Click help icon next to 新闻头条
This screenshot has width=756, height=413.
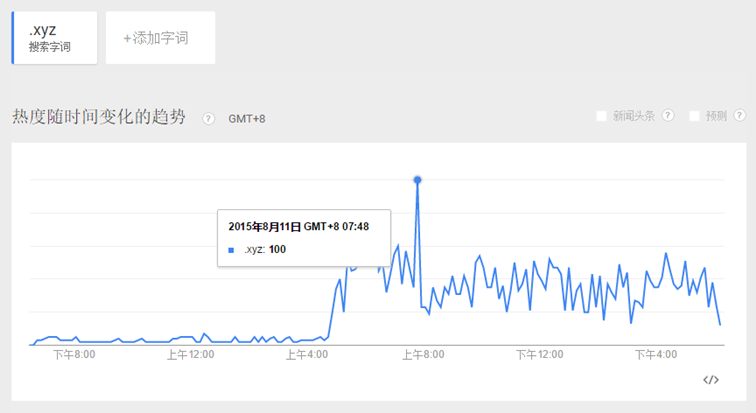coord(668,116)
